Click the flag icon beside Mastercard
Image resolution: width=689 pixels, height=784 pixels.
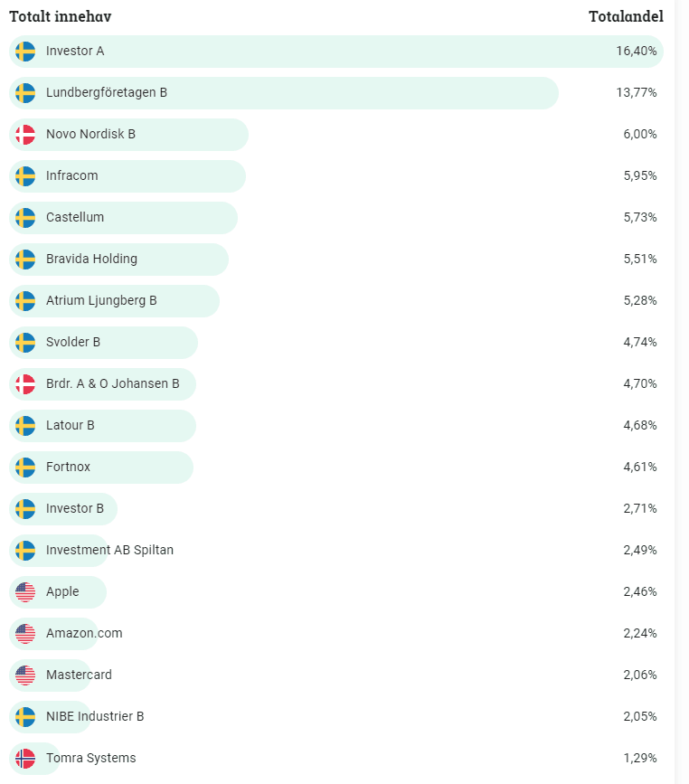pos(25,675)
